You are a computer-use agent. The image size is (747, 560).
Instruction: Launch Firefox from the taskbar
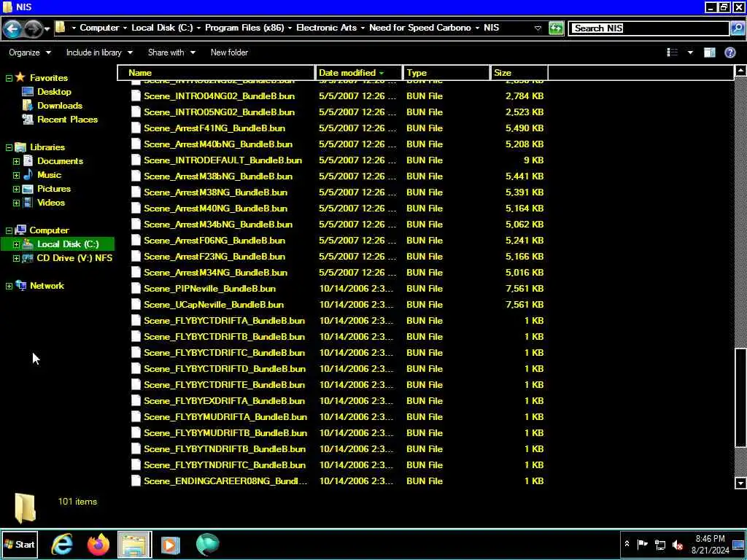coord(98,544)
